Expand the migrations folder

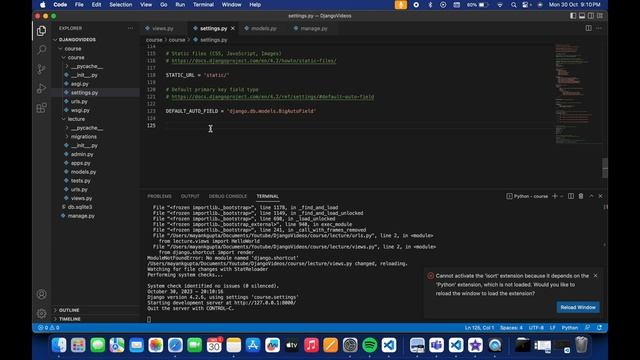pos(84,137)
